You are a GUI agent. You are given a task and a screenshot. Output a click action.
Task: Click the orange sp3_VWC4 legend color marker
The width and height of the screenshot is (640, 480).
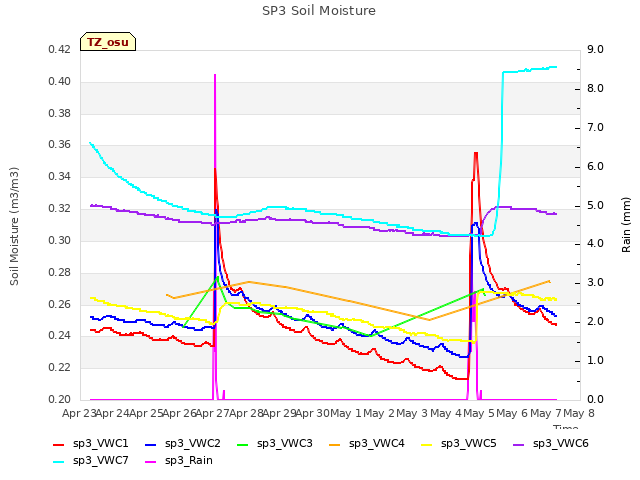tap(335, 444)
